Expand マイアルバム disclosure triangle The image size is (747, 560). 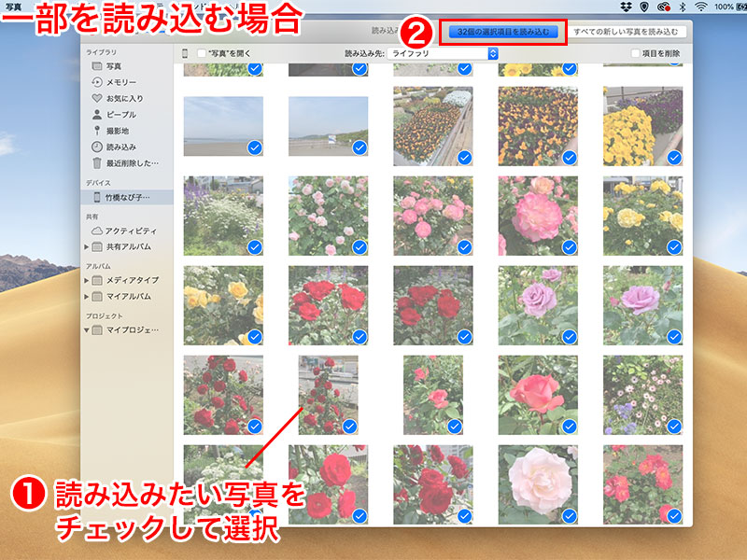point(86,297)
